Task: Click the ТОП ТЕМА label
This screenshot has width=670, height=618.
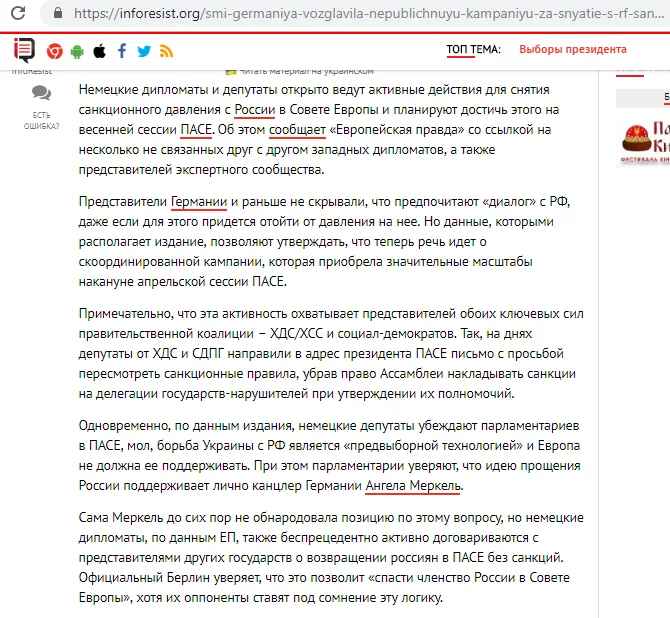Action: click(473, 50)
